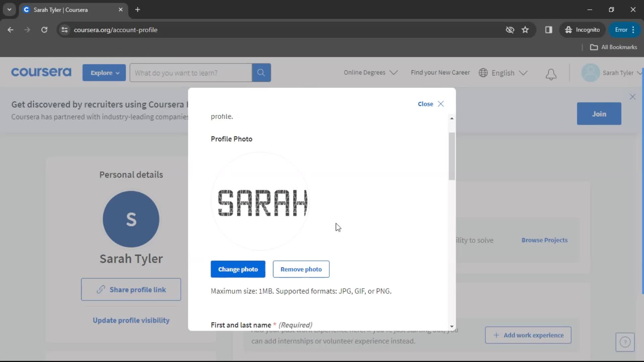
Task: Click Find your New Career link
Action: tap(440, 72)
